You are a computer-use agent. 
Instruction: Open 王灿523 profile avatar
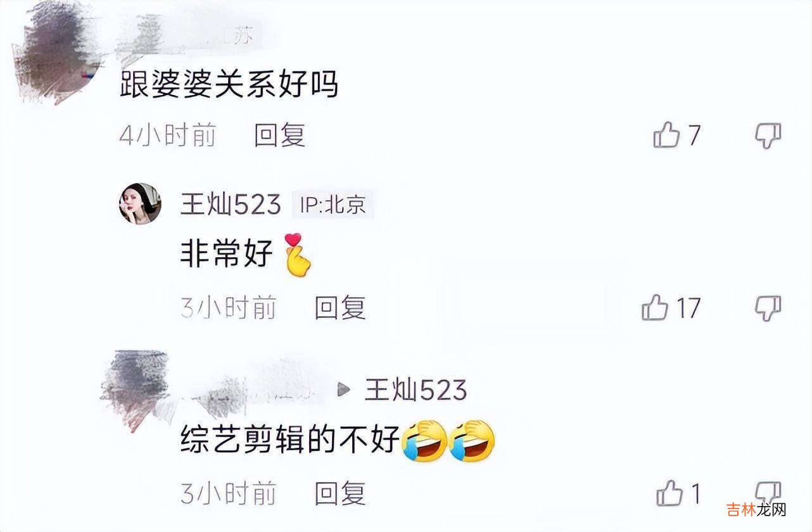pyautogui.click(x=140, y=204)
